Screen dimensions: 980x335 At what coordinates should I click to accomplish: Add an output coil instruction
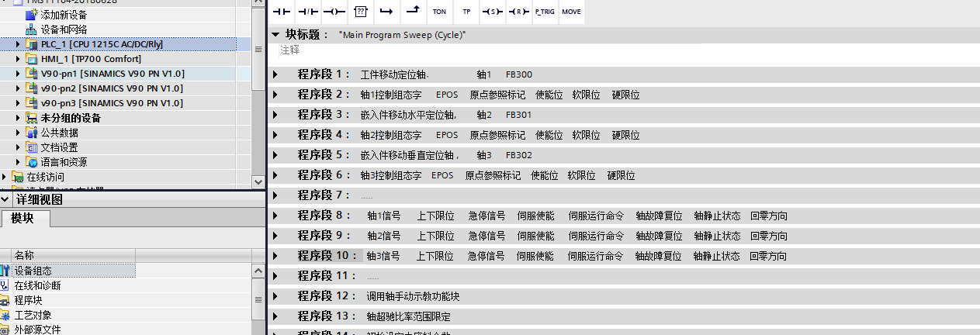tap(334, 12)
